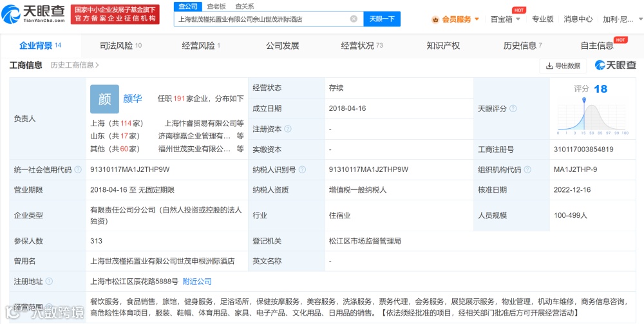
Task: Expand 历史工商信息 link
Action: 74,65
